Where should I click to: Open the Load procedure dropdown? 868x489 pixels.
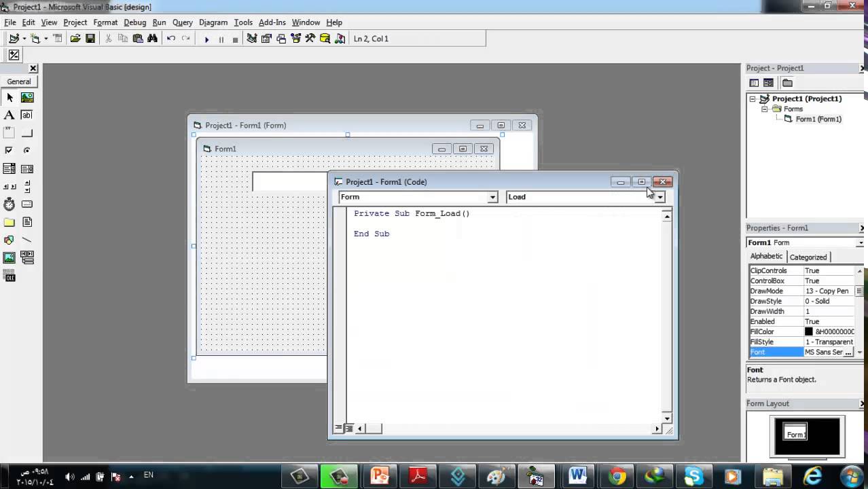(659, 197)
